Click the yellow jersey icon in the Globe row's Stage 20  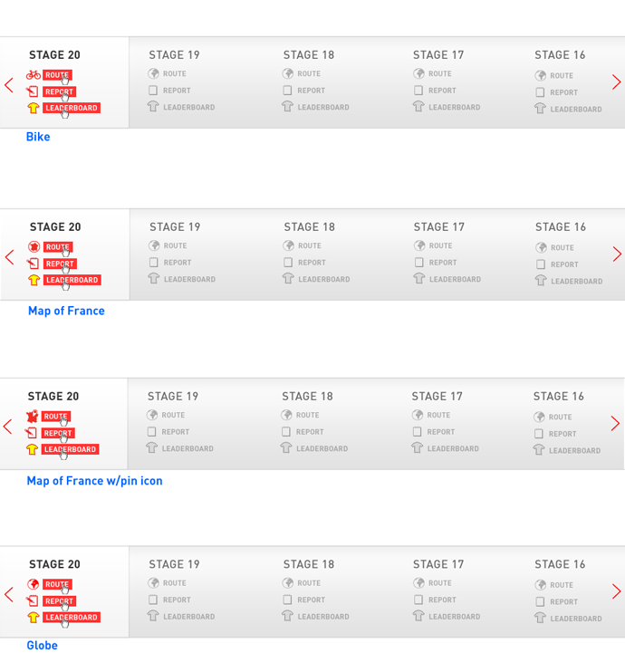point(34,617)
